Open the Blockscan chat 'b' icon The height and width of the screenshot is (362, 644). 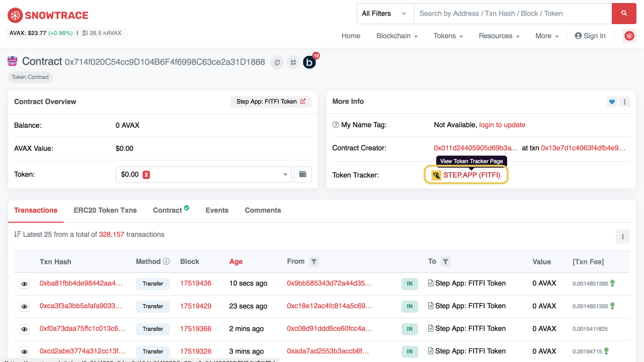(x=309, y=62)
